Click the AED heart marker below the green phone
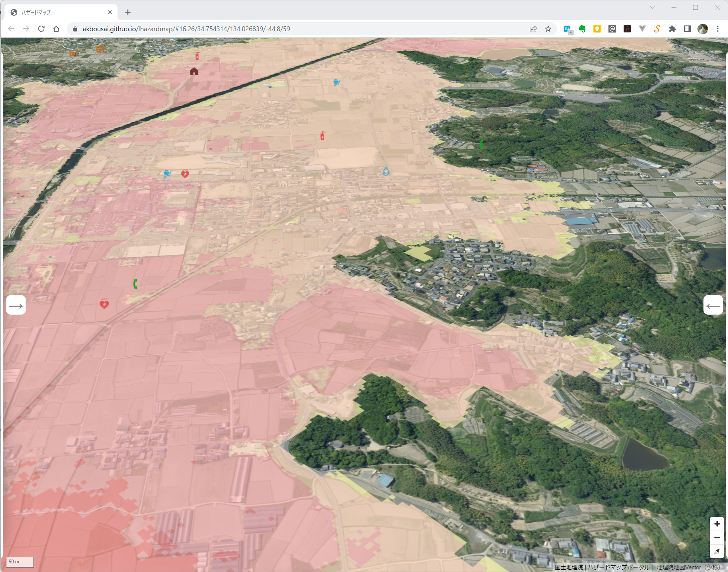Screen dimensions: 728x572 pos(104,303)
